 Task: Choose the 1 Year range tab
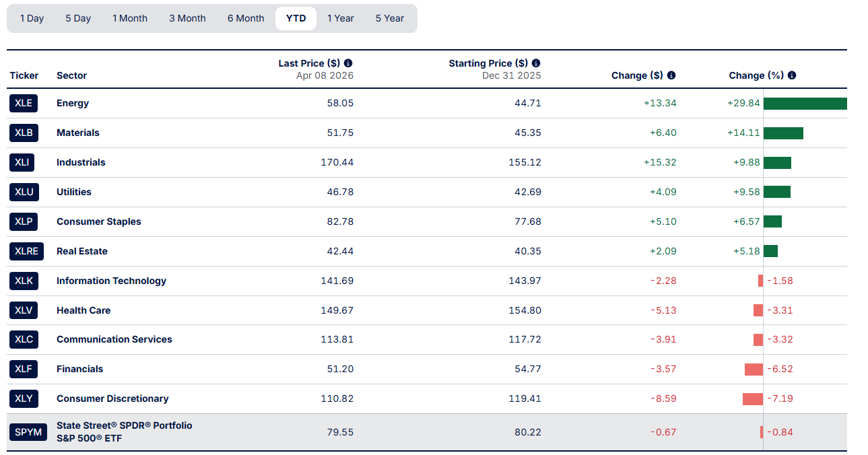tap(341, 18)
